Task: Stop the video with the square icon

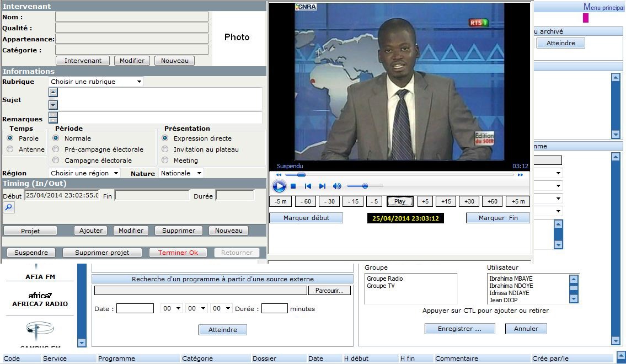Action: coord(293,186)
